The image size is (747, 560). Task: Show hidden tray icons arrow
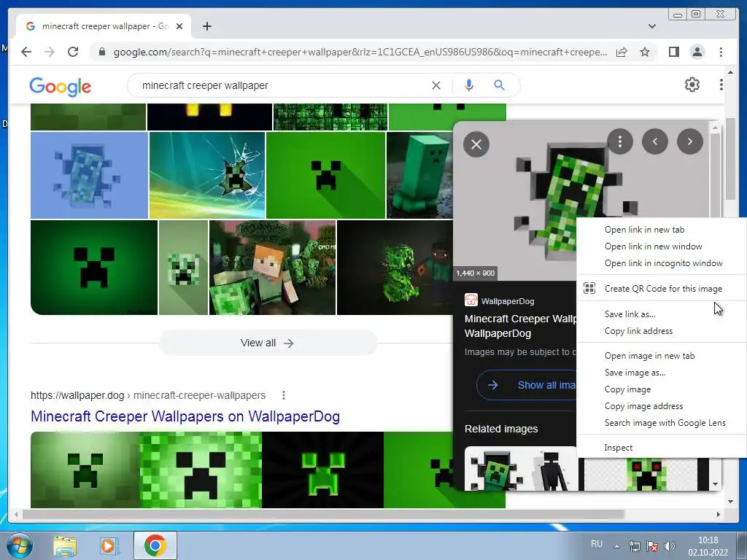pos(616,546)
